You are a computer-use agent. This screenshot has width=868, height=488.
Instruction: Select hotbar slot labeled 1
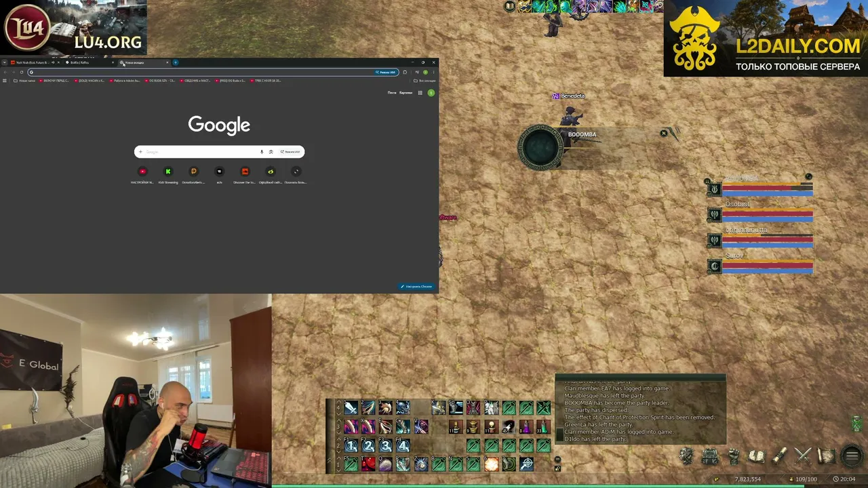tap(351, 446)
